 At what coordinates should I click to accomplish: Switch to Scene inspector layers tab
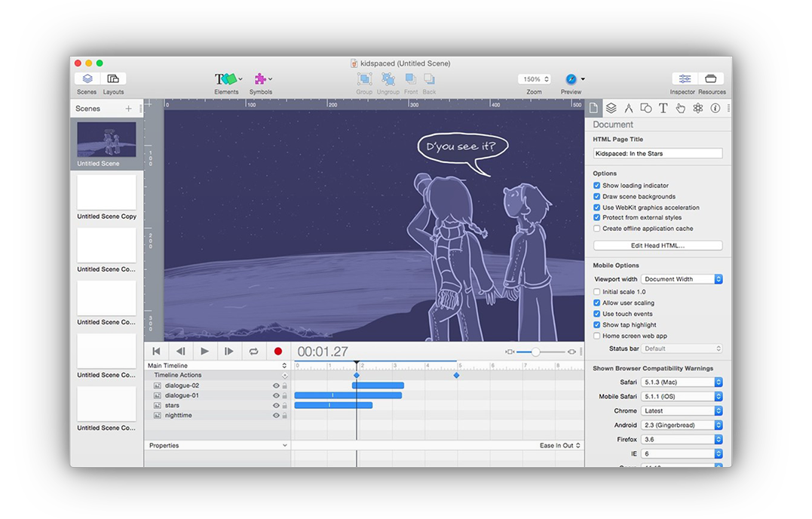[611, 108]
